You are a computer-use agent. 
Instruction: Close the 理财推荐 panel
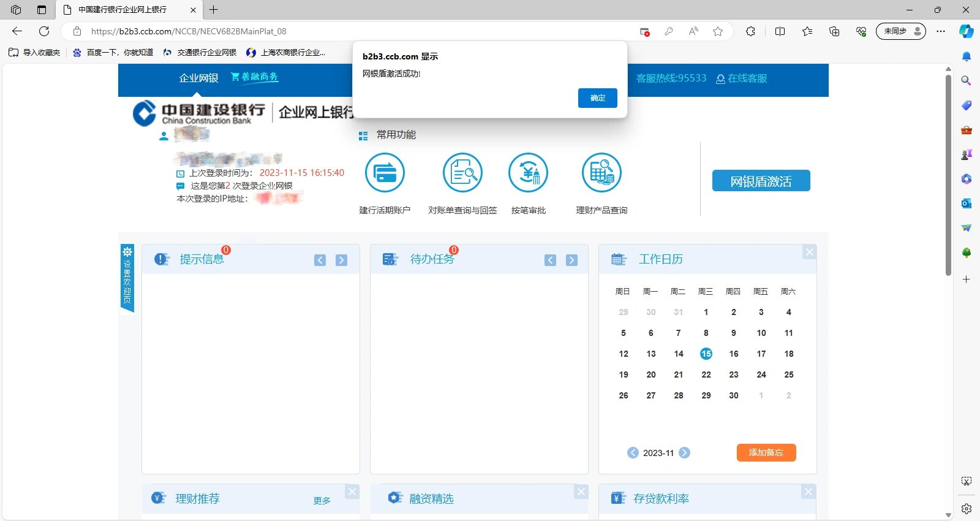352,492
